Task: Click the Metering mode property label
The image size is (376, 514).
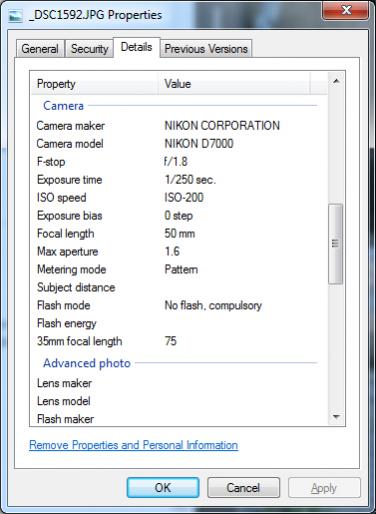Action: coord(72,270)
